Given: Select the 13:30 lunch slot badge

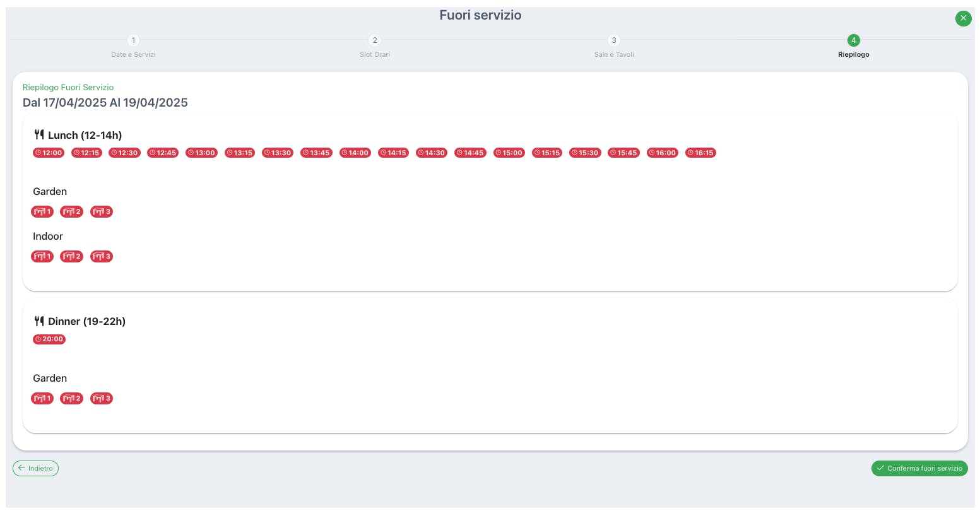Looking at the screenshot, I should pyautogui.click(x=278, y=153).
